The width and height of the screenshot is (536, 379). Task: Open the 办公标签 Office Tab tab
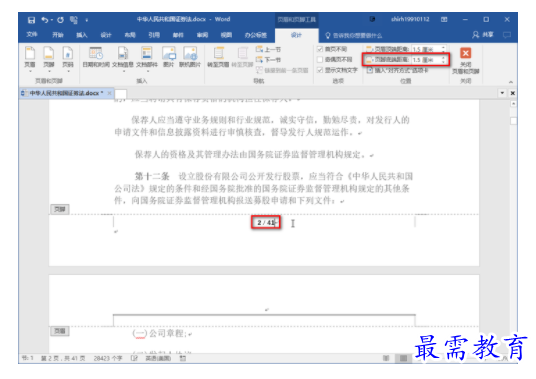click(x=256, y=35)
